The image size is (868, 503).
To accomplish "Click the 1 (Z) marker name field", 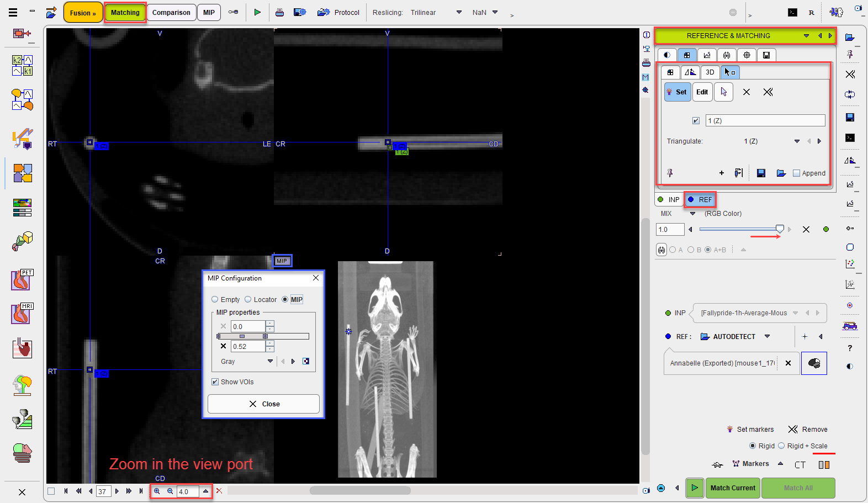I will pos(765,120).
